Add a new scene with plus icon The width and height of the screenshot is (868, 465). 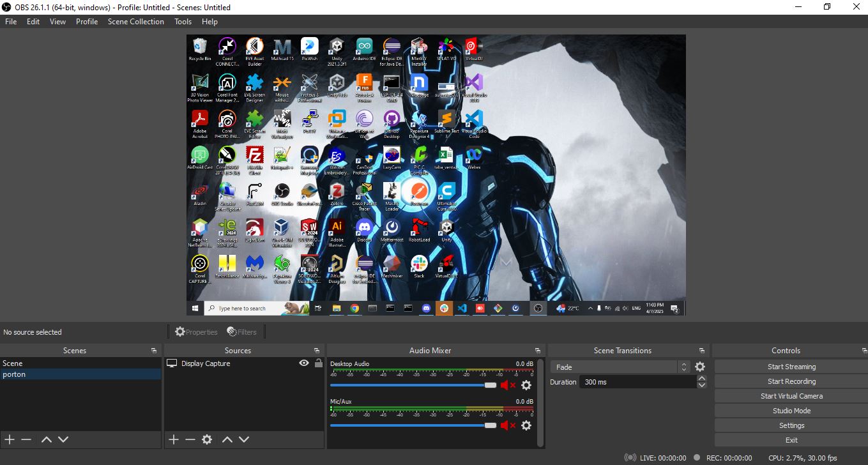pyautogui.click(x=10, y=439)
